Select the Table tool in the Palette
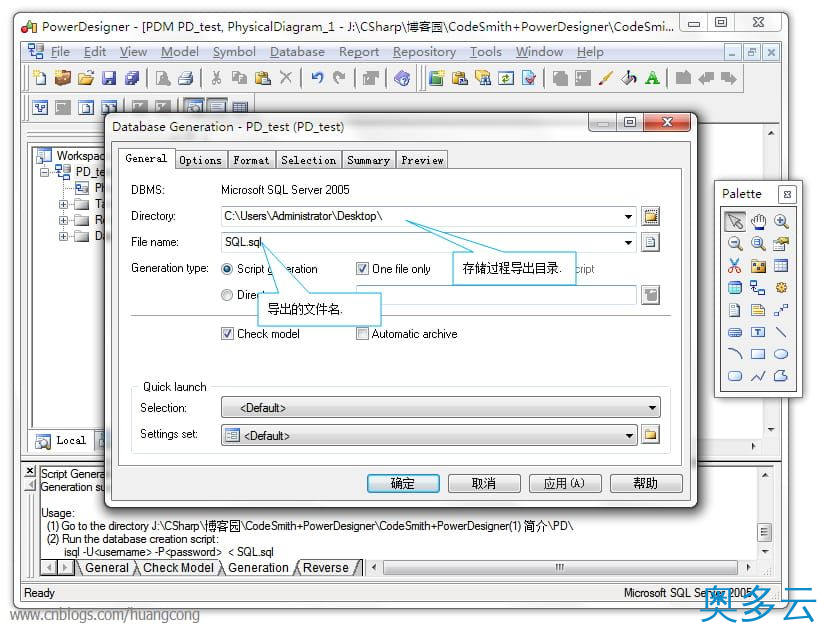 [x=781, y=265]
